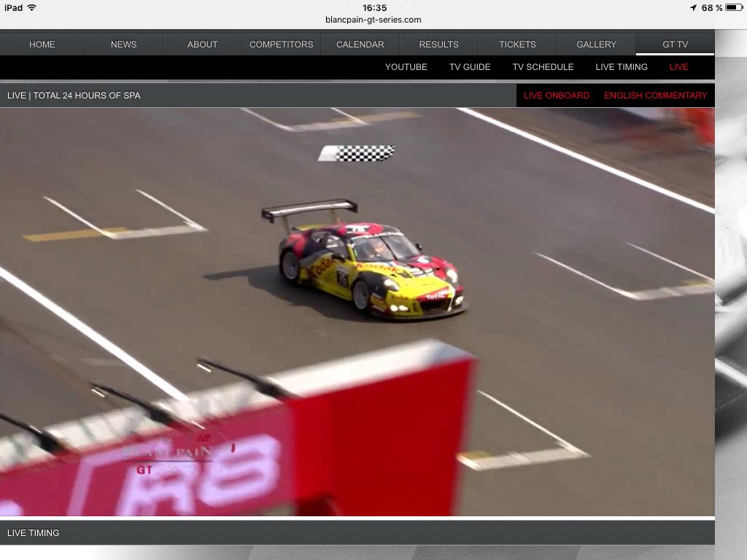The width and height of the screenshot is (747, 560).
Task: Open the GALLERY section
Action: tap(597, 44)
